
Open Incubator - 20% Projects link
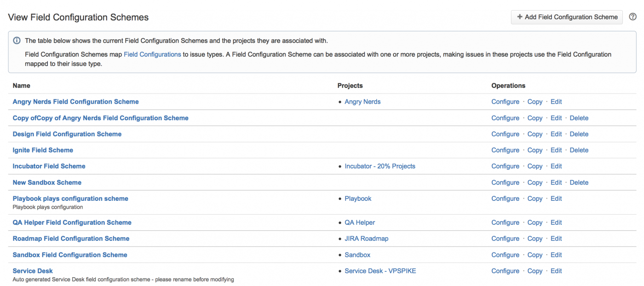[x=379, y=166]
